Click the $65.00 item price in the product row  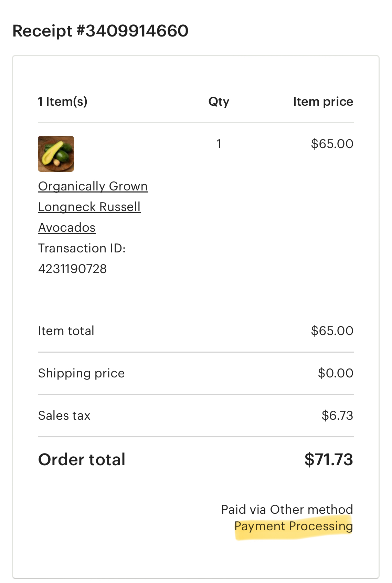(x=332, y=144)
